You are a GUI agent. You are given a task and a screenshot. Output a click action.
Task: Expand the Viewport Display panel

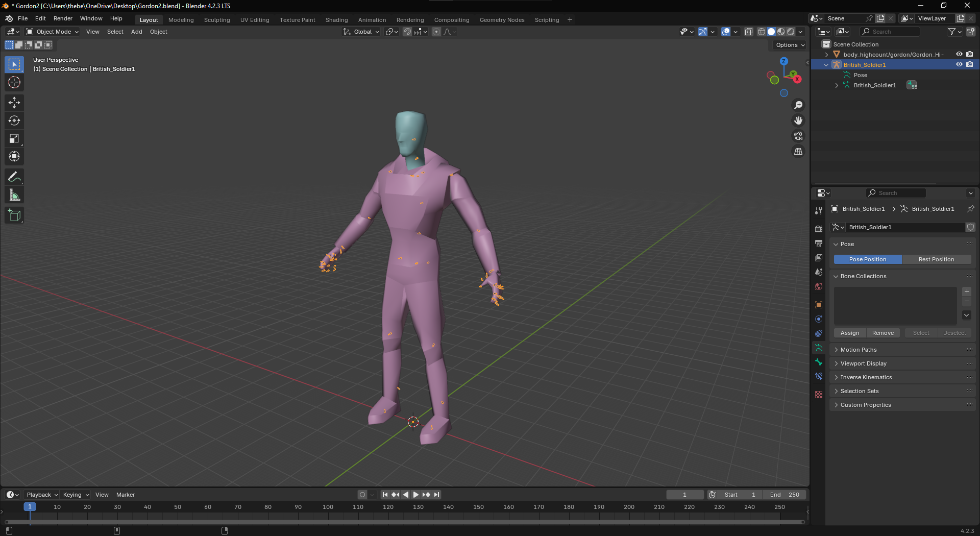863,363
